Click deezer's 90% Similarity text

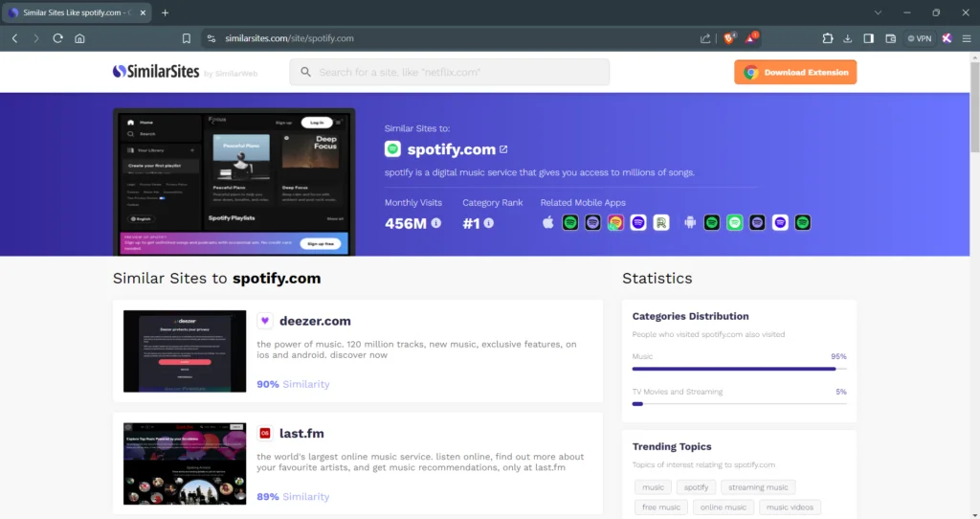(293, 384)
